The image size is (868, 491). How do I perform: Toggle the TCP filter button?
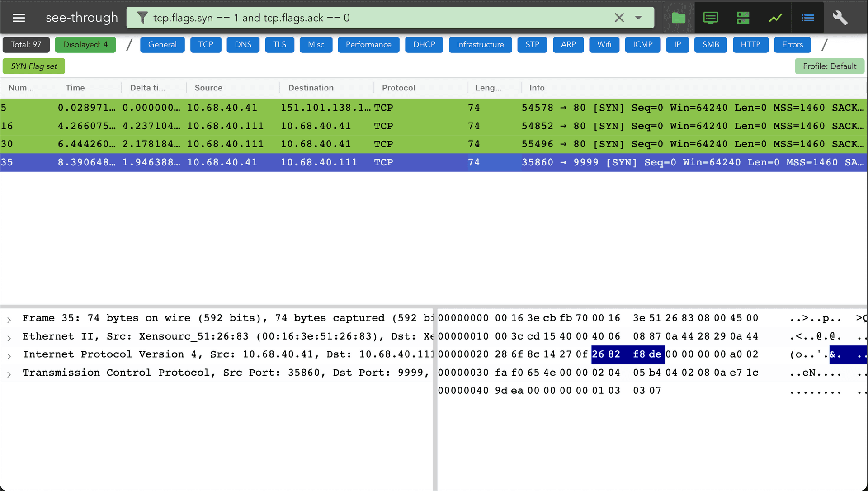pos(206,44)
